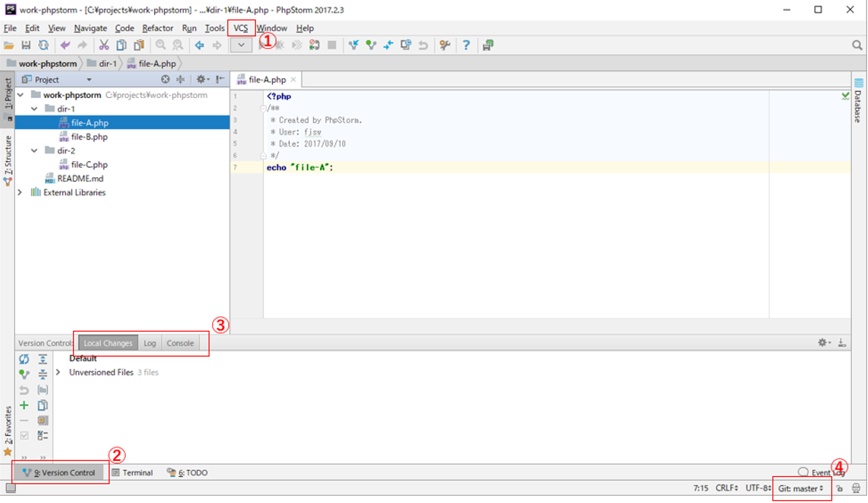Collapse the dir-1 folder in project tree
868x503 pixels.
(34, 109)
